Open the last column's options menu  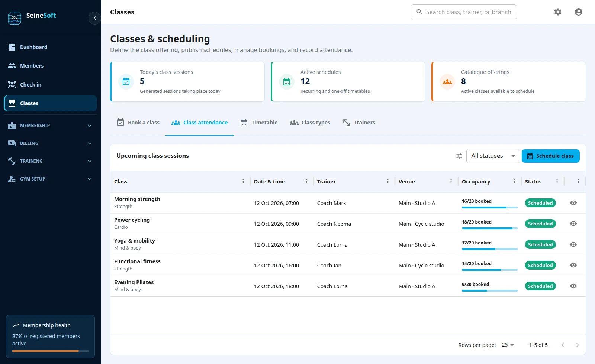[x=579, y=181]
